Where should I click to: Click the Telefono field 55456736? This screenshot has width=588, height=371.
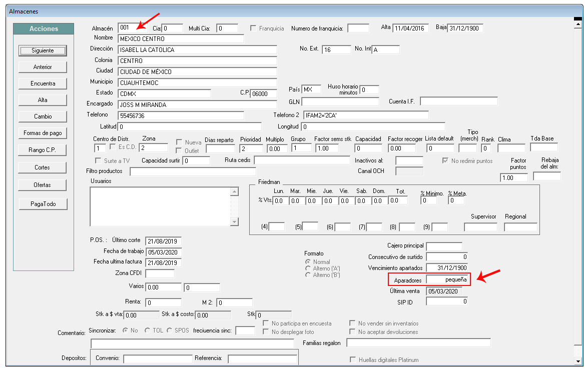[181, 116]
